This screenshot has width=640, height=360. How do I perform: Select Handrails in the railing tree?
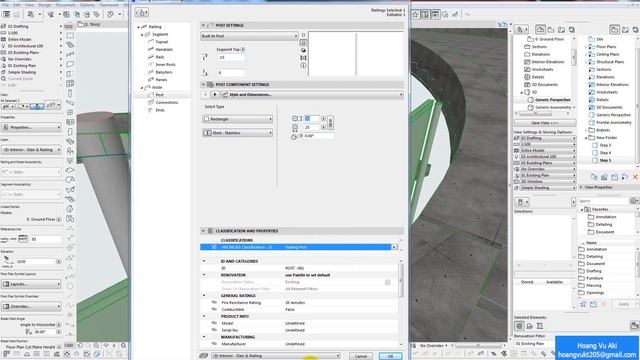[x=164, y=49]
